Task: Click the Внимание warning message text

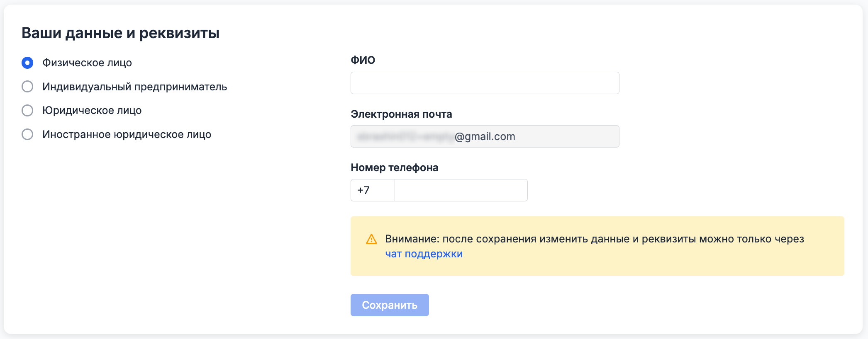Action: [x=594, y=239]
